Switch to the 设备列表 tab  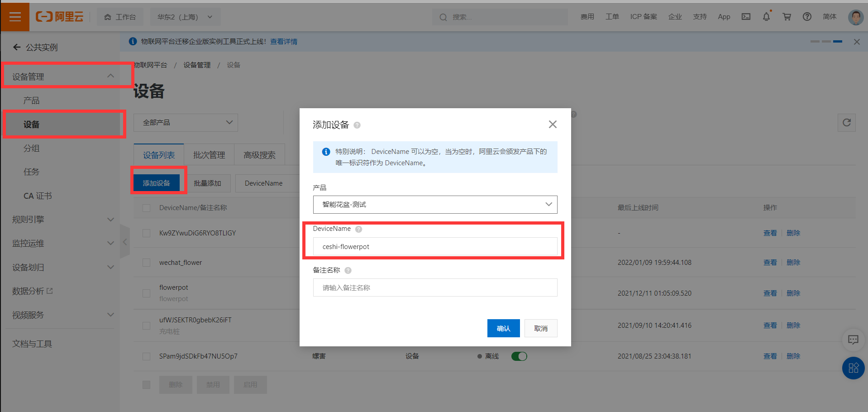coord(159,155)
